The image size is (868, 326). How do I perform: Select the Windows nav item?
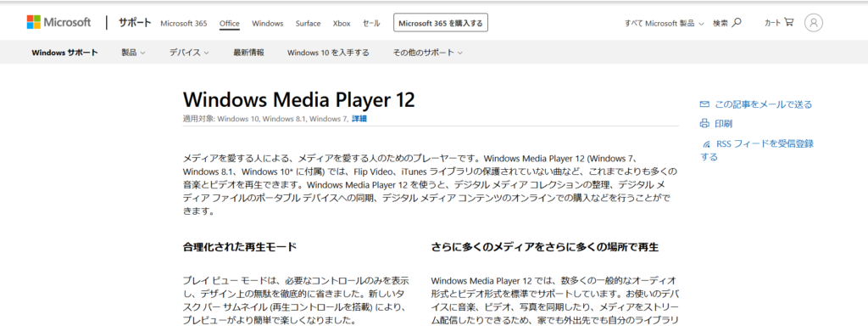pos(267,23)
